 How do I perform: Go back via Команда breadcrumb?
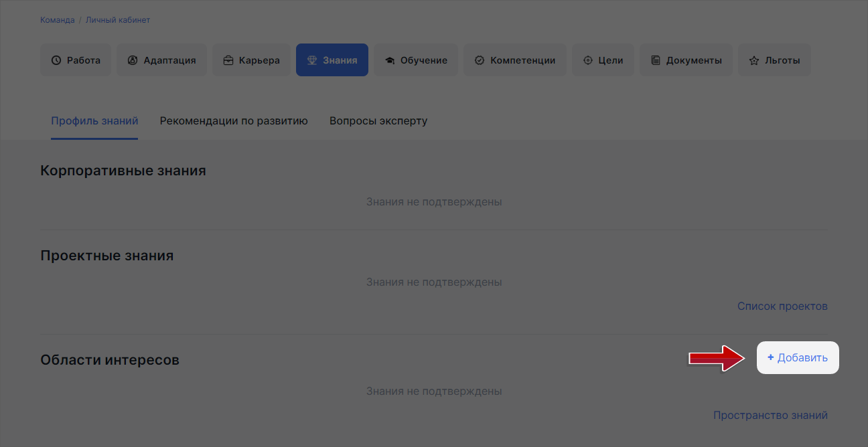[57, 19]
